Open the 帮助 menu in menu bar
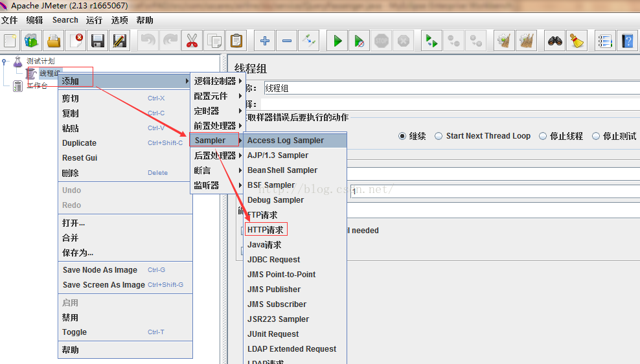Viewport: 640px width, 364px height. [145, 20]
